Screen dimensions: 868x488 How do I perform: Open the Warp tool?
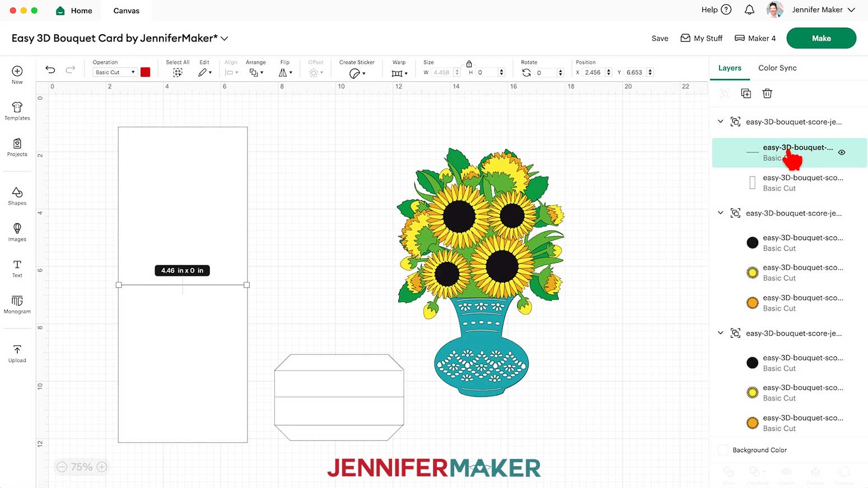point(399,73)
